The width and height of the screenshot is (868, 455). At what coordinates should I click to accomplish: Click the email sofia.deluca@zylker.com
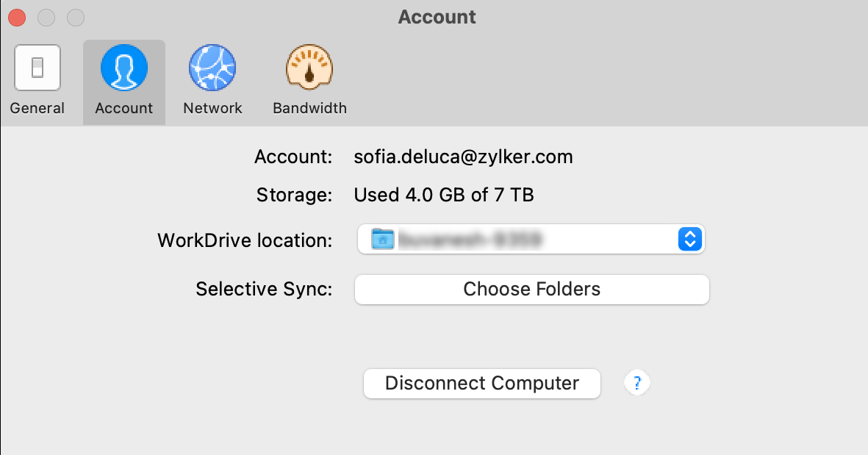pyautogui.click(x=463, y=157)
